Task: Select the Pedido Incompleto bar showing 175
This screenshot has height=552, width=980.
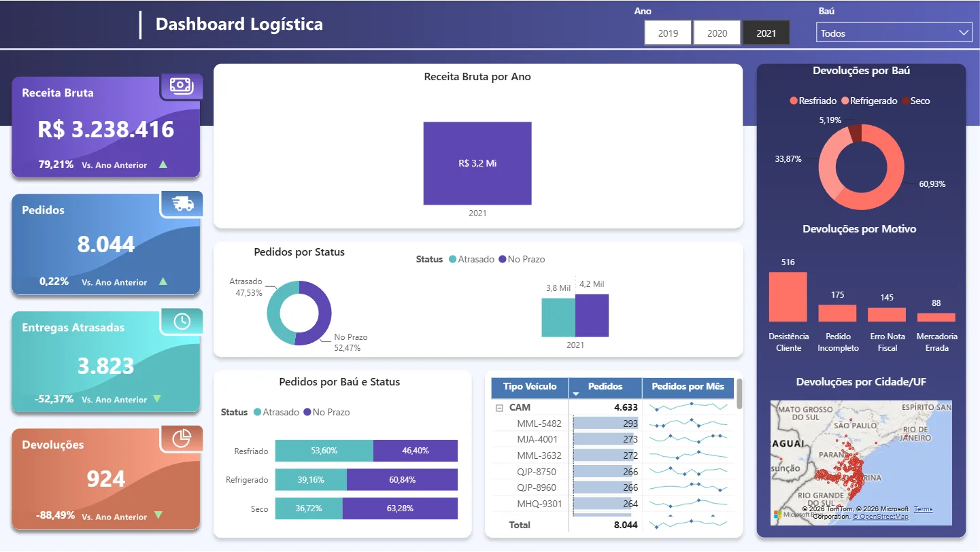Action: point(837,313)
